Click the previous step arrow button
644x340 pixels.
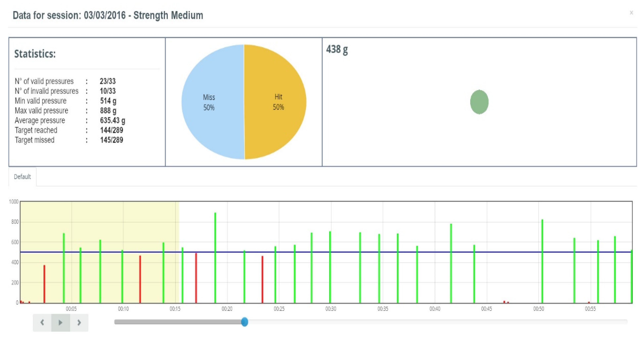click(42, 322)
